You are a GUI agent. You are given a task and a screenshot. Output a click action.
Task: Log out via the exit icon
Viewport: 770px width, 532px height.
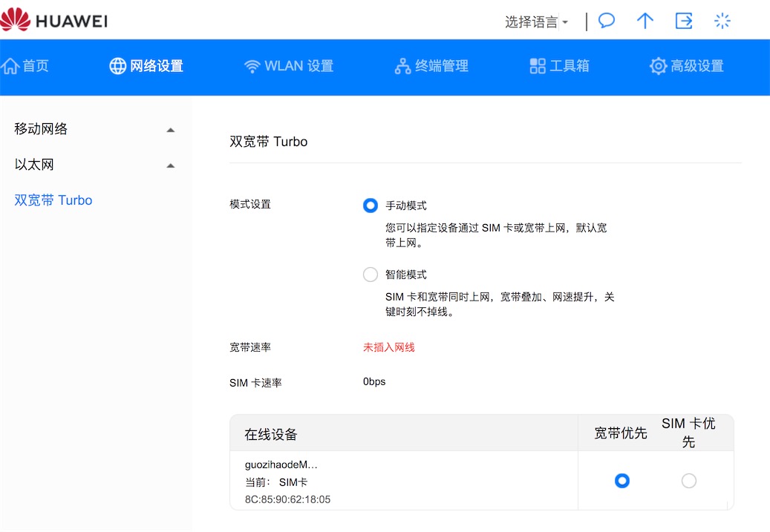(x=683, y=20)
